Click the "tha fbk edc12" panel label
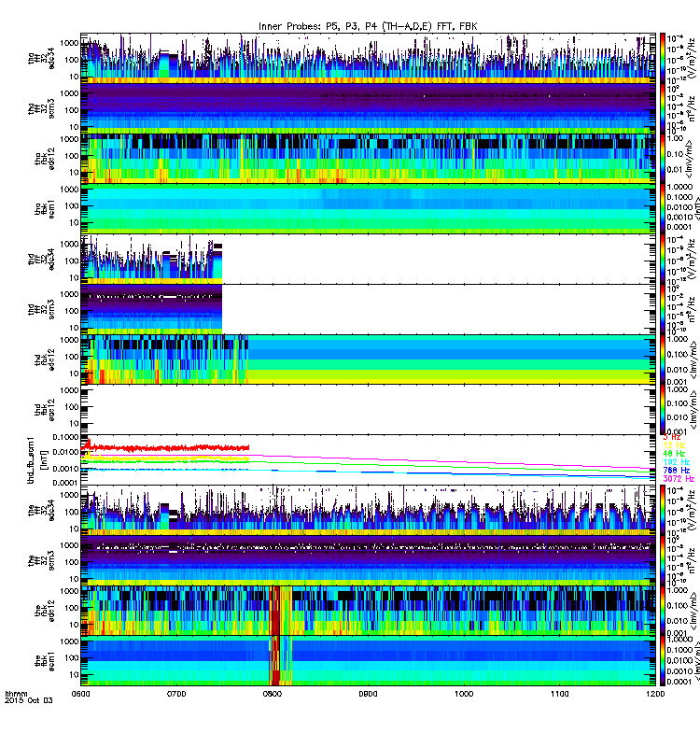 [45, 159]
